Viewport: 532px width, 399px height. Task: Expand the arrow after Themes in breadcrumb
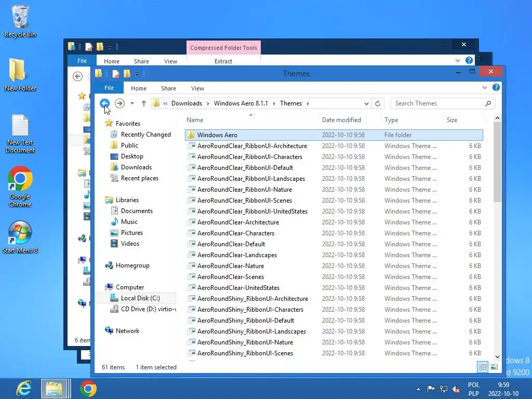(x=308, y=103)
